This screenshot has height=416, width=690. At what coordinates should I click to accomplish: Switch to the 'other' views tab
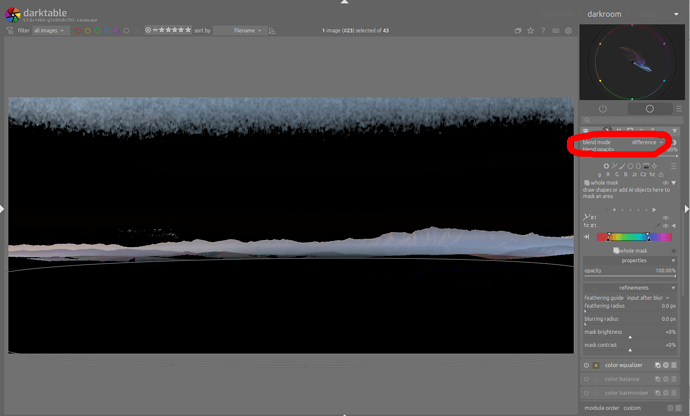(x=646, y=14)
